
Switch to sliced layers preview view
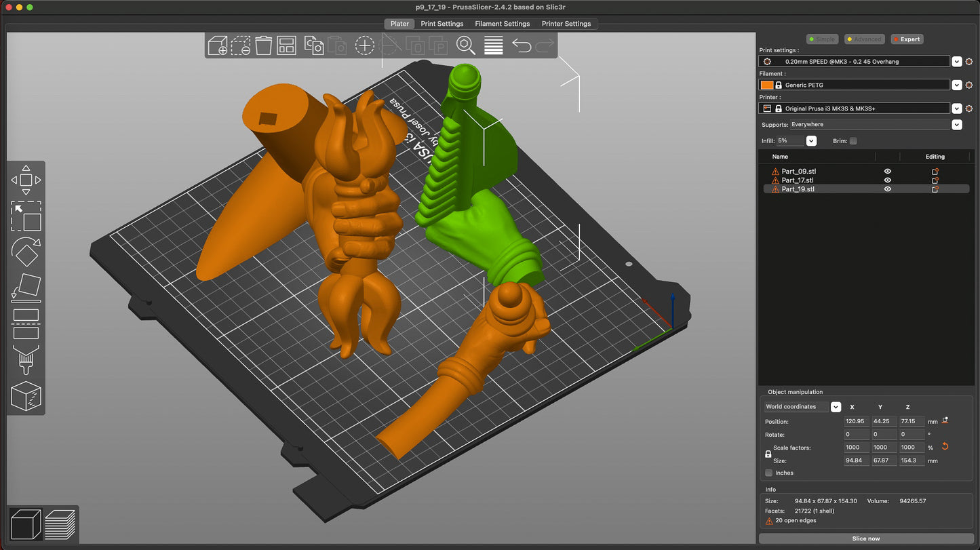tap(60, 524)
